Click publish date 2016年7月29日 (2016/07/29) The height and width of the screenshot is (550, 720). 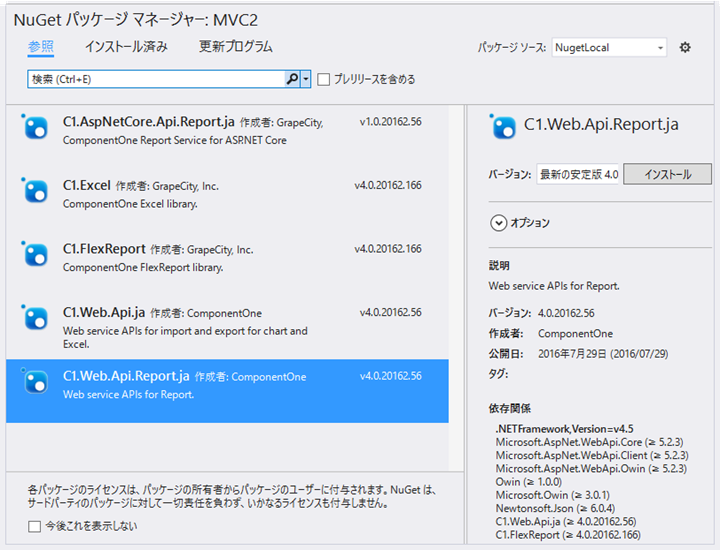click(x=603, y=354)
